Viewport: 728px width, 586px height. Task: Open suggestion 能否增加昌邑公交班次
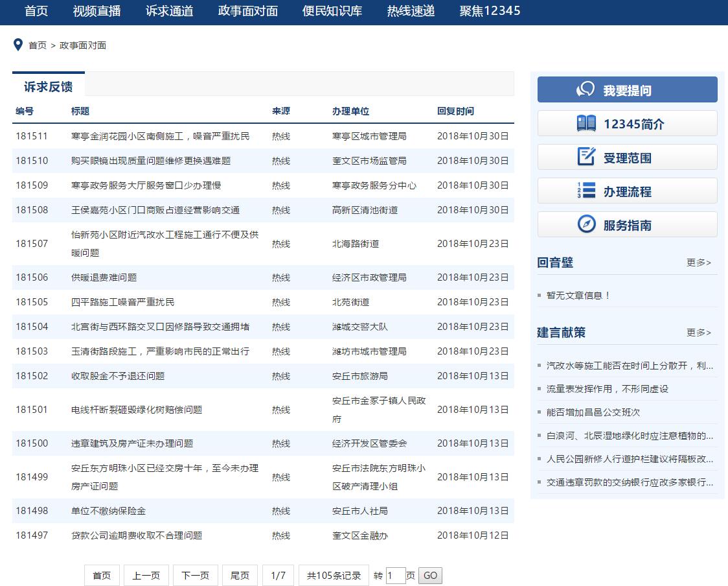click(593, 412)
